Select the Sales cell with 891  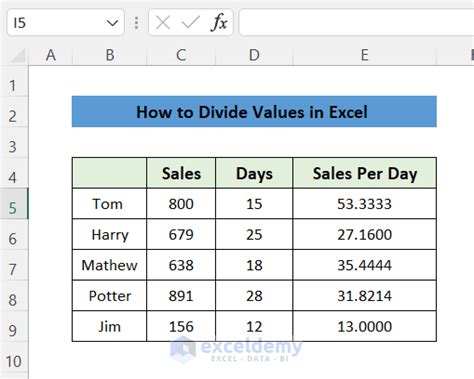click(x=181, y=296)
